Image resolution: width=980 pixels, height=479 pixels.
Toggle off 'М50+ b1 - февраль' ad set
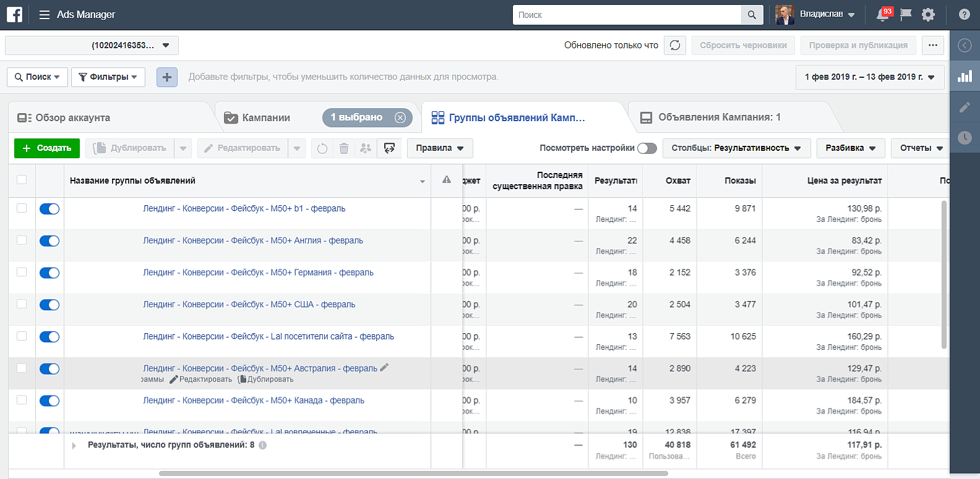pyautogui.click(x=49, y=209)
